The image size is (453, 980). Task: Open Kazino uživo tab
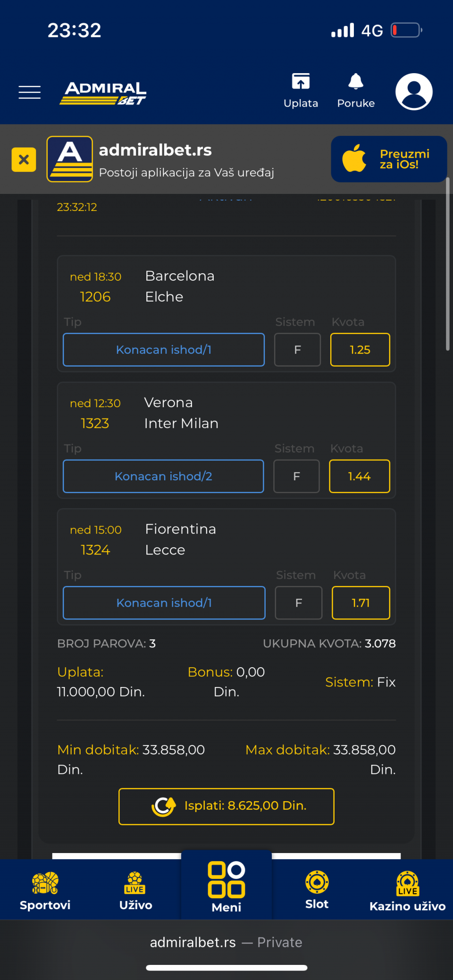pos(407,890)
